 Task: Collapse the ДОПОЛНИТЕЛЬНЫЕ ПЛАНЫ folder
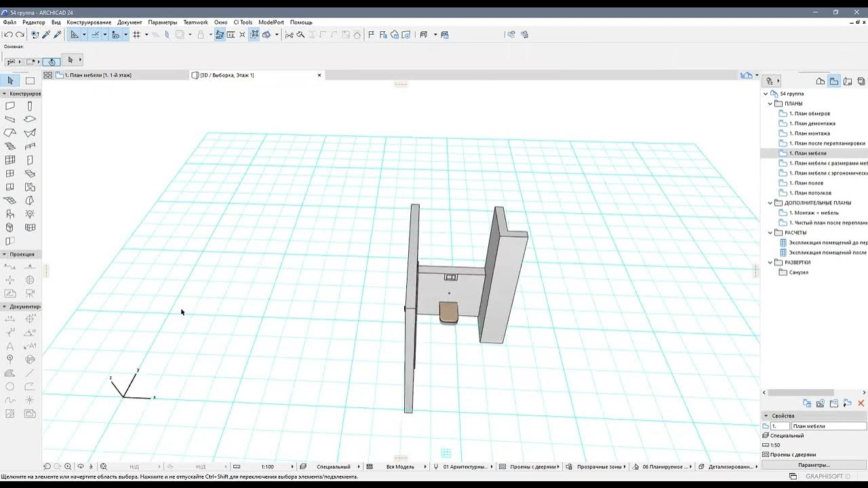pyautogui.click(x=770, y=203)
